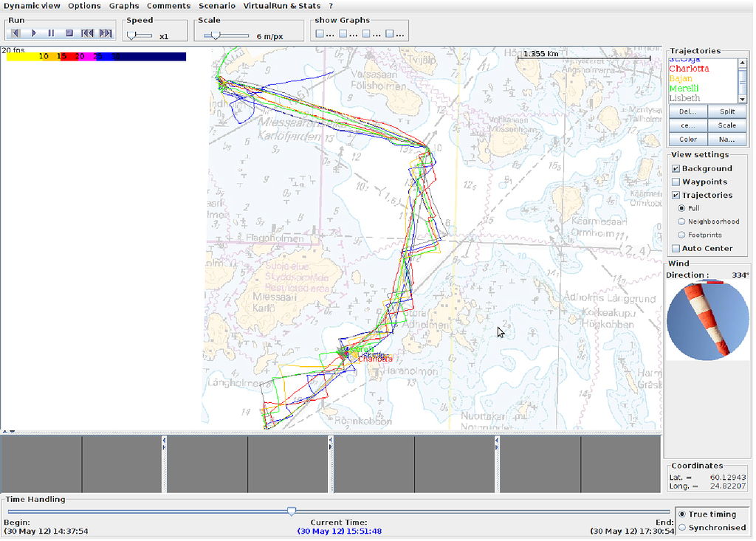Pause the run playback
The height and width of the screenshot is (541, 756).
pos(51,33)
